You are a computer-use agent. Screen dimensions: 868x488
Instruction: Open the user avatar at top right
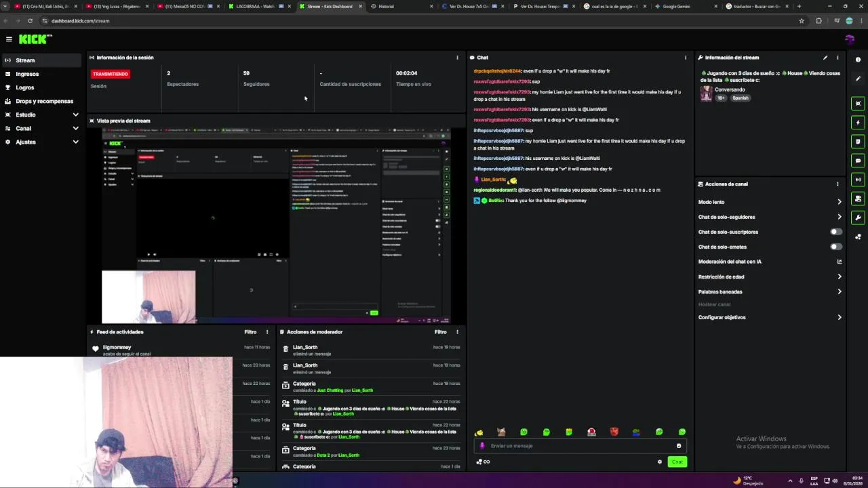coord(850,39)
